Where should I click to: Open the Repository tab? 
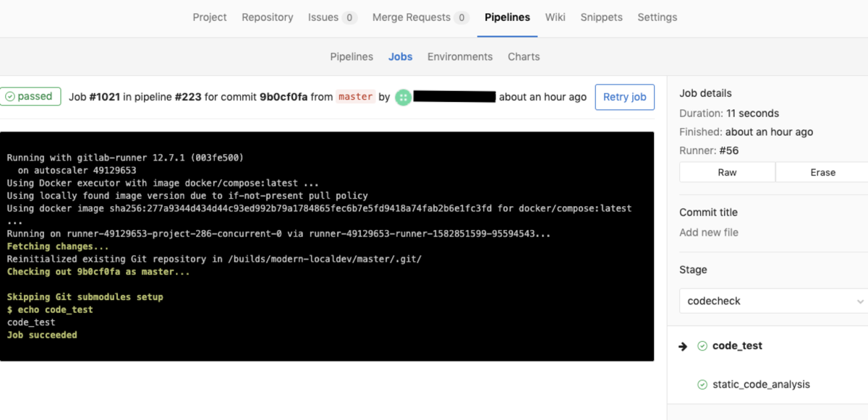click(268, 17)
